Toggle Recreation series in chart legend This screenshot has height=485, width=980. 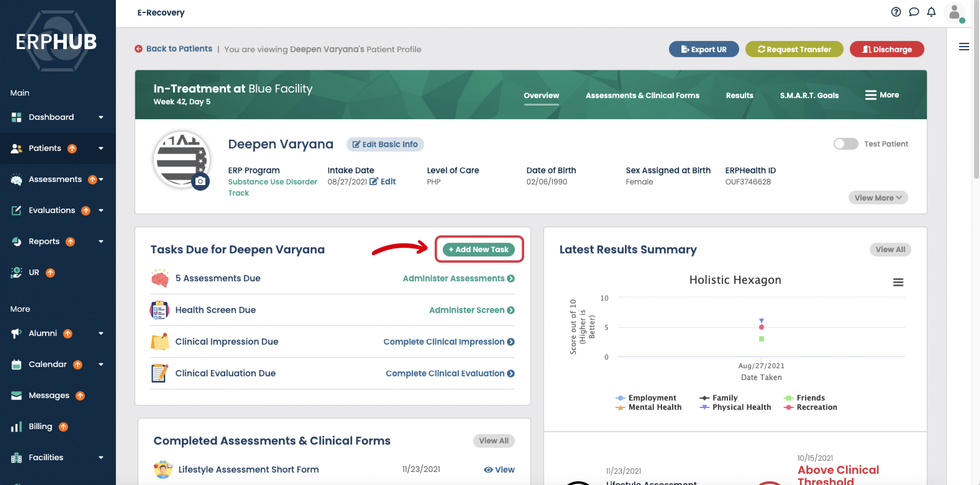click(x=817, y=407)
